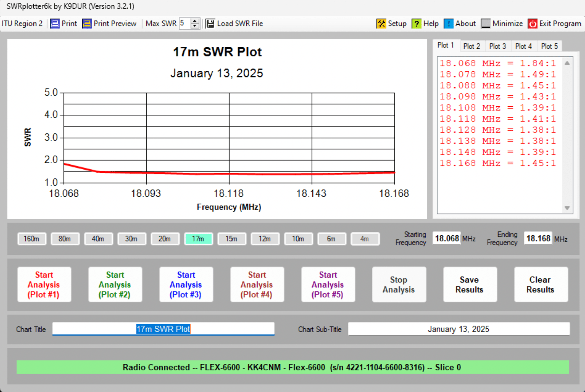Image resolution: width=585 pixels, height=392 pixels.
Task: Click the results list scroll down arrow
Action: [567, 208]
